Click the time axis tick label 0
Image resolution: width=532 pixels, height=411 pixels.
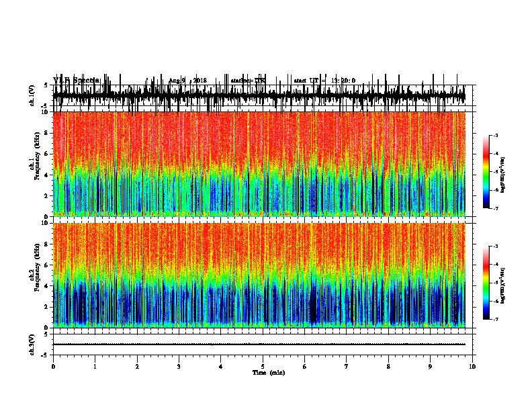tap(53, 367)
